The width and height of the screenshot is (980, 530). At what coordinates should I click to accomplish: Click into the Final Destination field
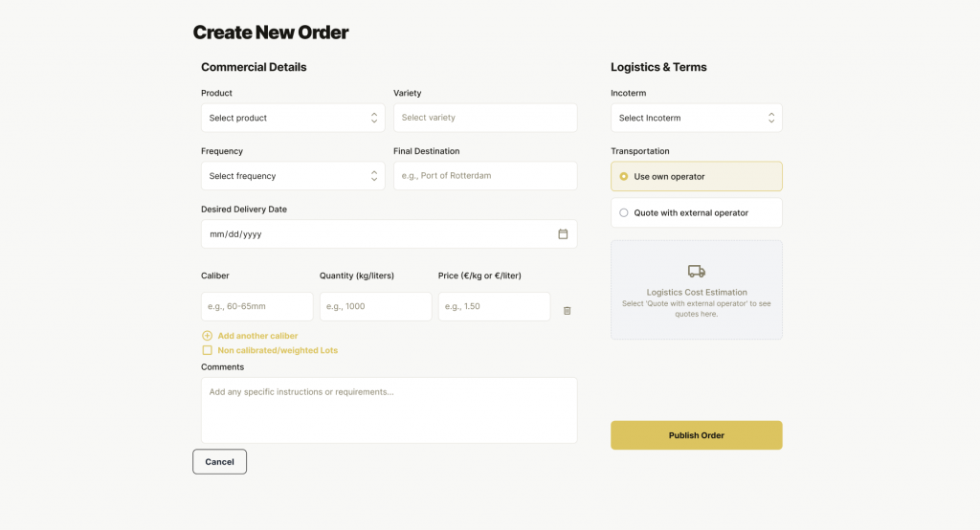coord(484,176)
